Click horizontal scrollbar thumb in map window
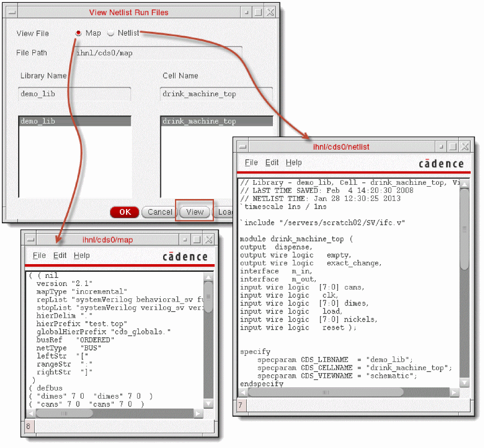Screen dimensions: 484x448 [64, 413]
